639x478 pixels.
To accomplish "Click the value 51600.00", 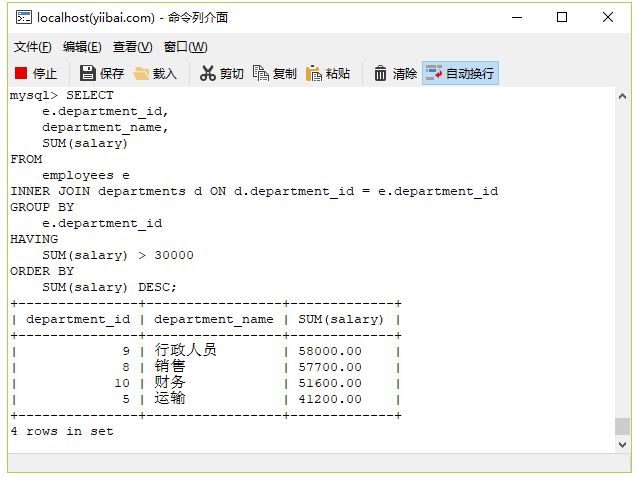I will (330, 383).
